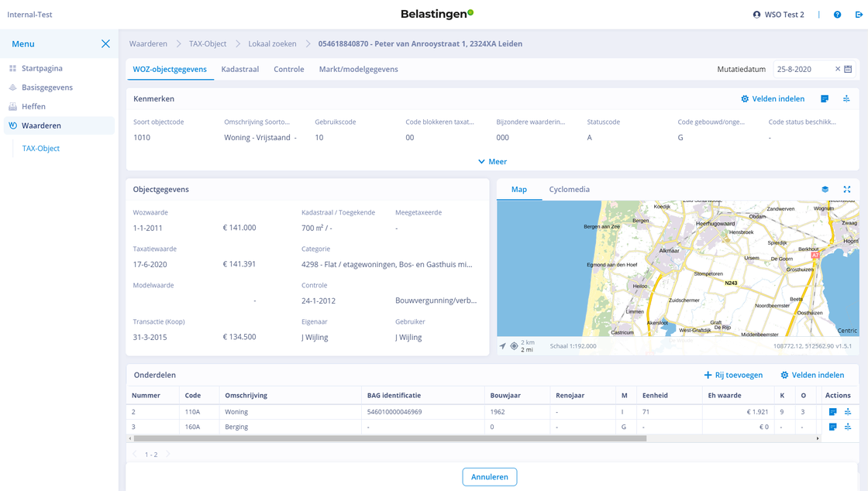Image resolution: width=868 pixels, height=491 pixels.
Task: Select Waarderen in the sidebar menu
Action: tap(59, 125)
